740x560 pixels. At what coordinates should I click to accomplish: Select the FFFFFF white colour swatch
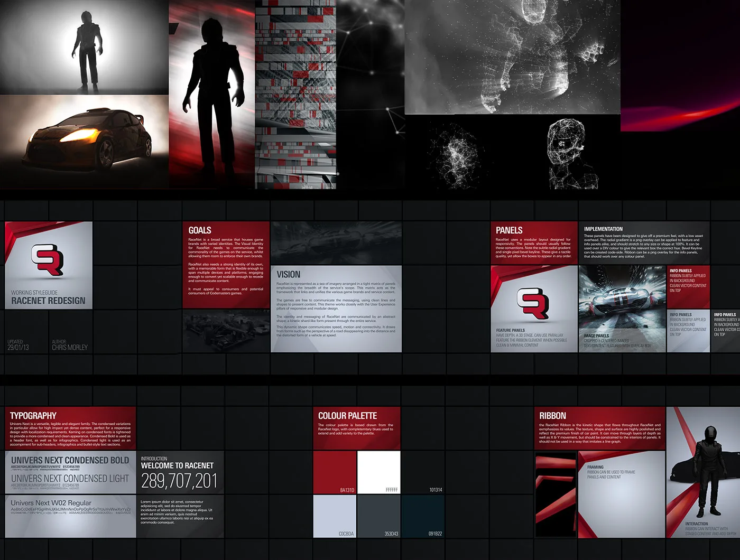[378, 472]
